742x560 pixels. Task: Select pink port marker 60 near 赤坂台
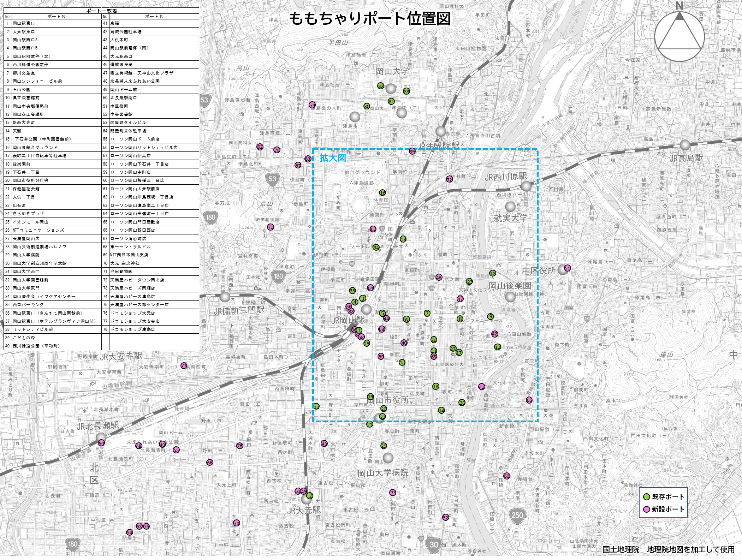point(507,476)
